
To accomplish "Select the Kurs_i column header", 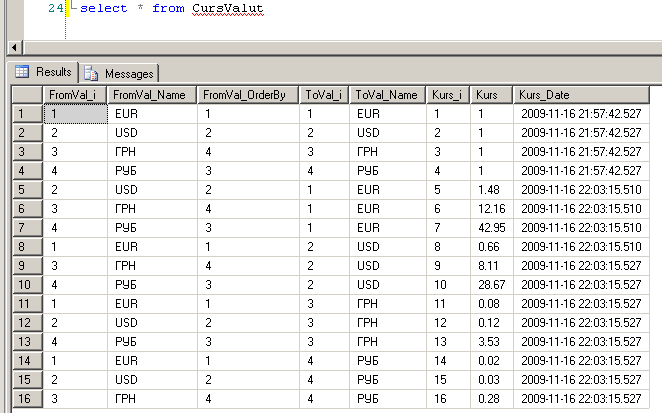I will [448, 95].
